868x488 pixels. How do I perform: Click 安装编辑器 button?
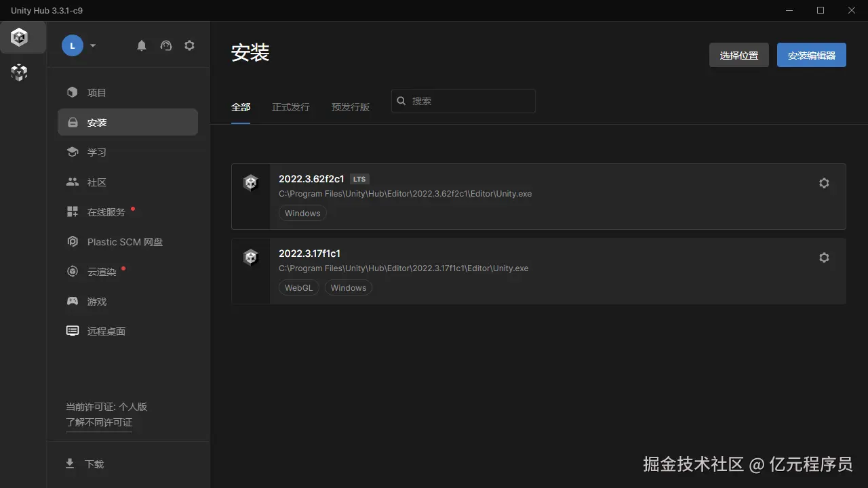812,55
